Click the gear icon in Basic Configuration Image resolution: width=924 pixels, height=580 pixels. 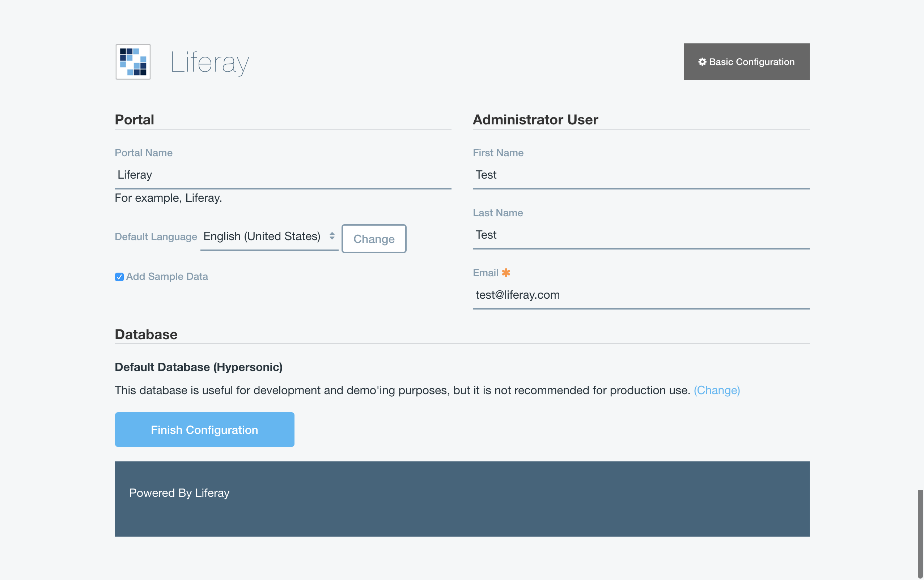[x=702, y=62]
